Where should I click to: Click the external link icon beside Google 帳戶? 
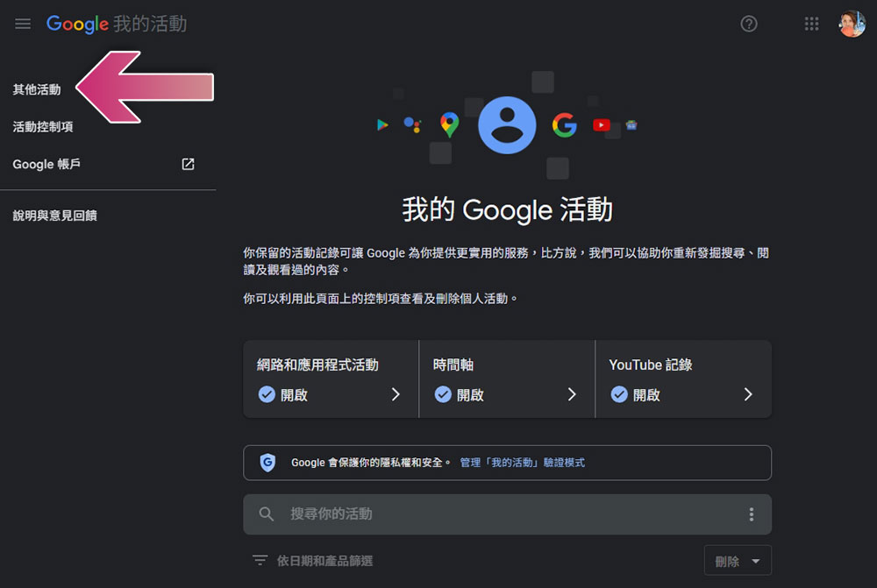tap(188, 164)
